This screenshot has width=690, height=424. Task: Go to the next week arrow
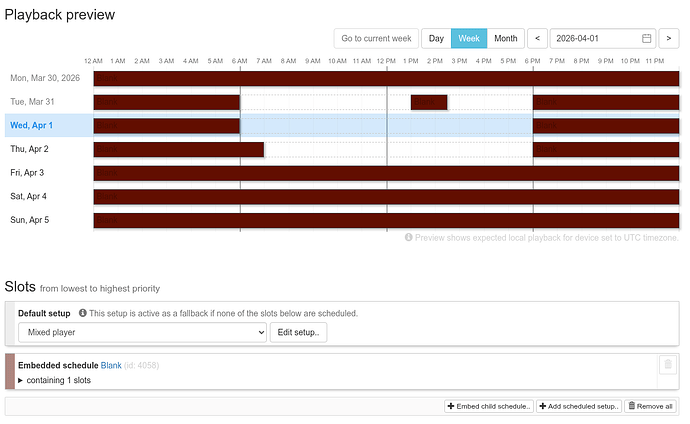click(x=670, y=39)
